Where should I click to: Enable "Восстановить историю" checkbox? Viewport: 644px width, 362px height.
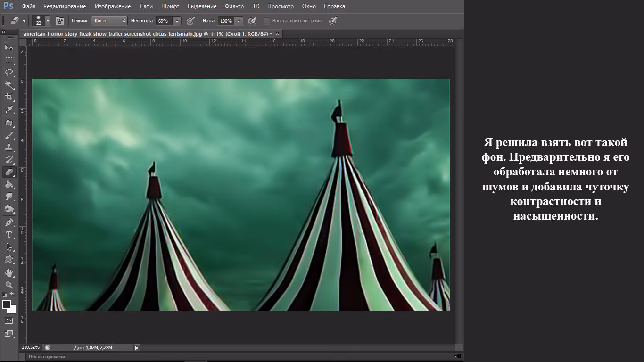click(x=267, y=21)
